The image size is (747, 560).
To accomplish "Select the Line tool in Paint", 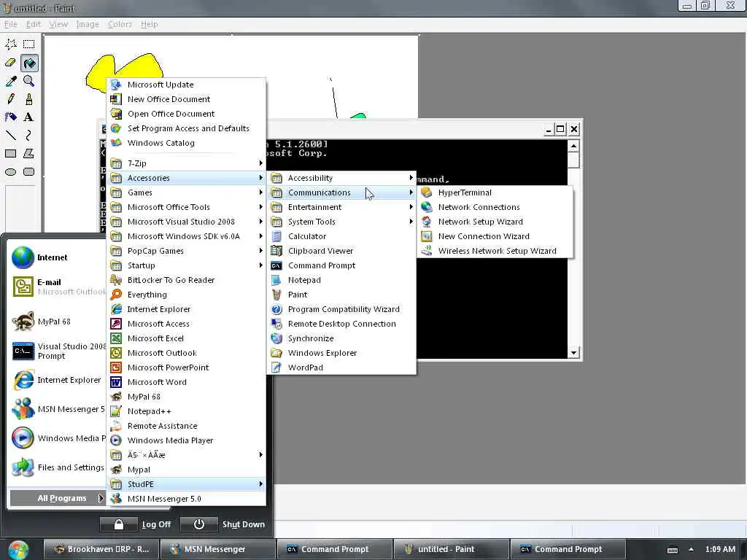I will click(x=11, y=135).
